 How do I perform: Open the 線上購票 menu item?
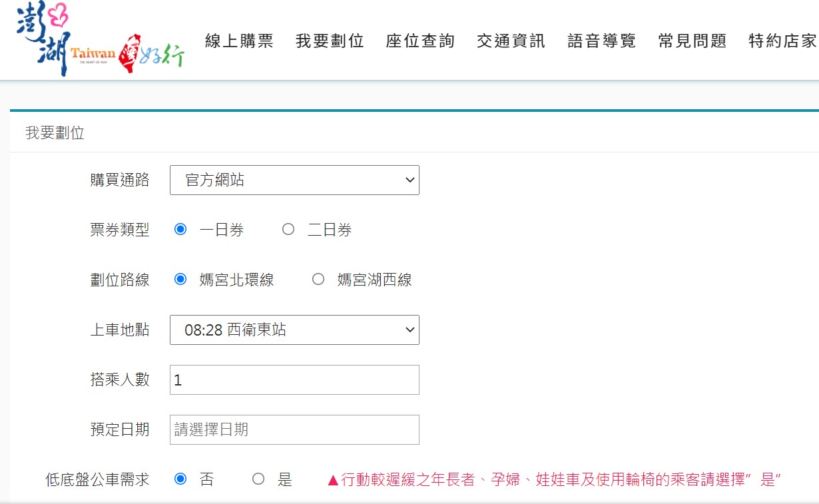(239, 41)
